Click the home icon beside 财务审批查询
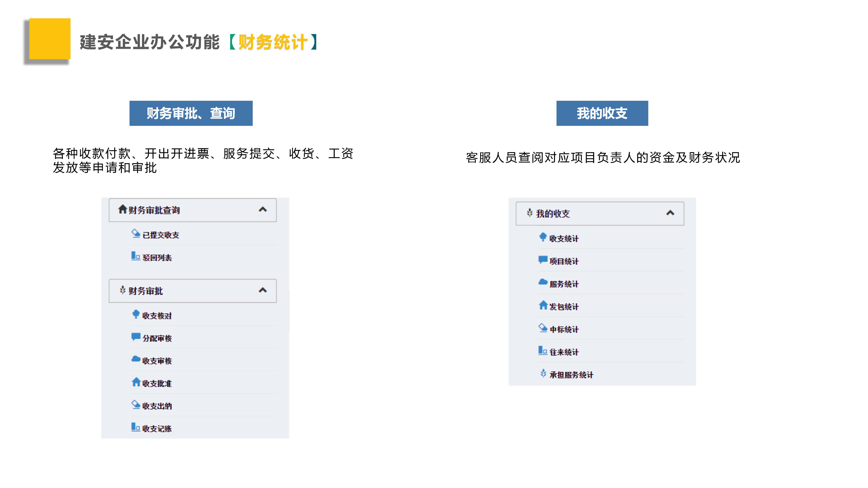The width and height of the screenshot is (868, 488). tap(122, 209)
